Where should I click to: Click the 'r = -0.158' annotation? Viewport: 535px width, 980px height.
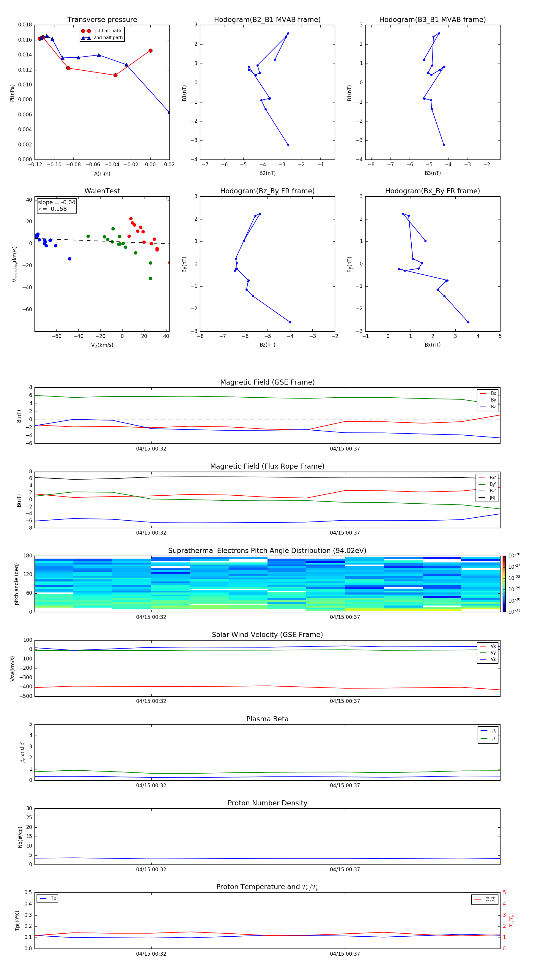point(53,209)
